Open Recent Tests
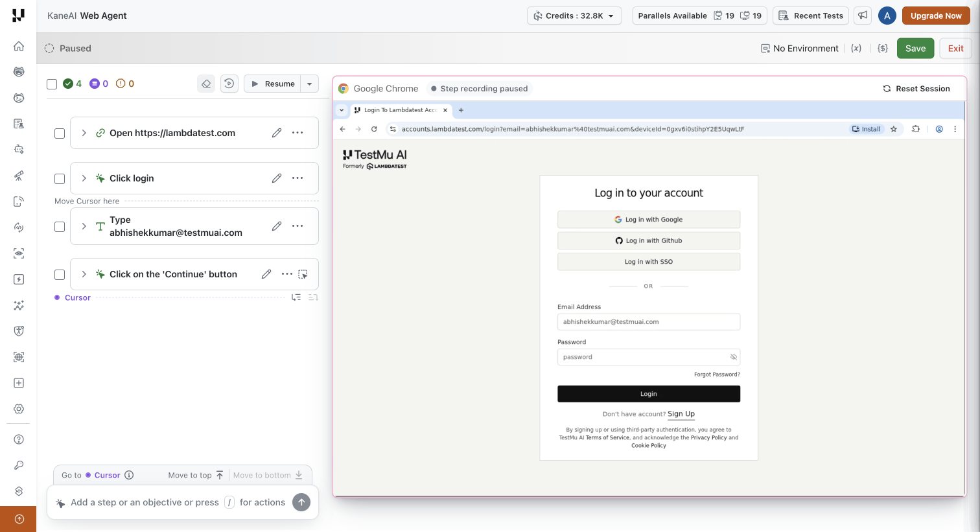 click(811, 16)
